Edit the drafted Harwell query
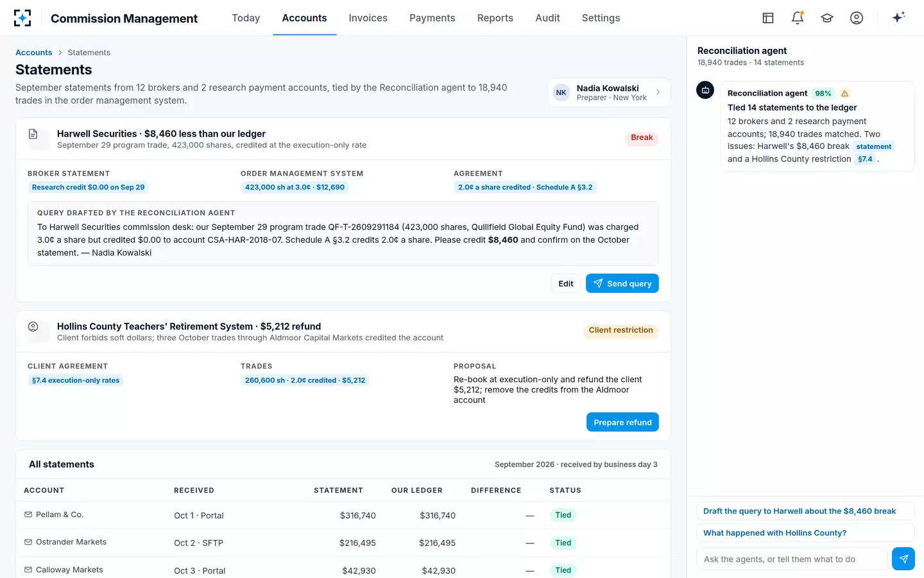 [566, 283]
